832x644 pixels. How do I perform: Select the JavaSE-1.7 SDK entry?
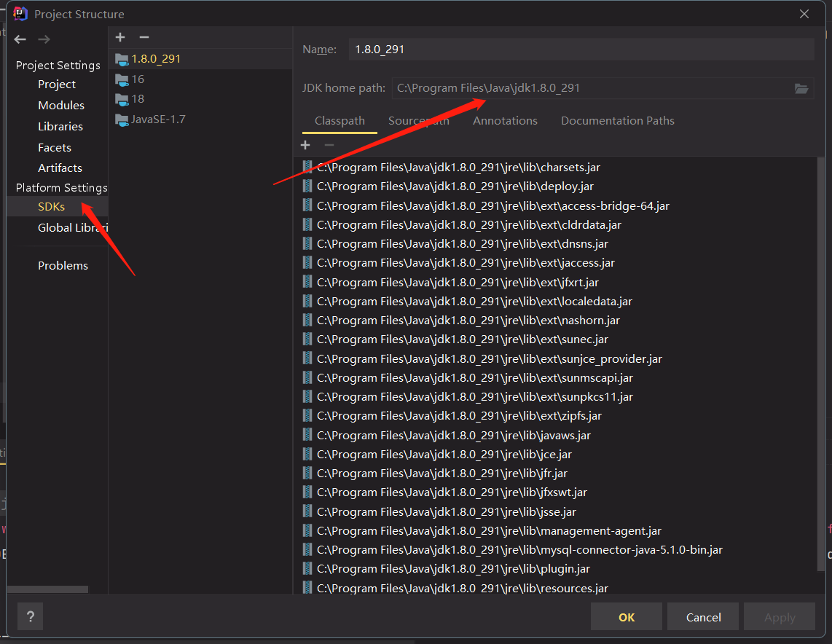[200, 119]
